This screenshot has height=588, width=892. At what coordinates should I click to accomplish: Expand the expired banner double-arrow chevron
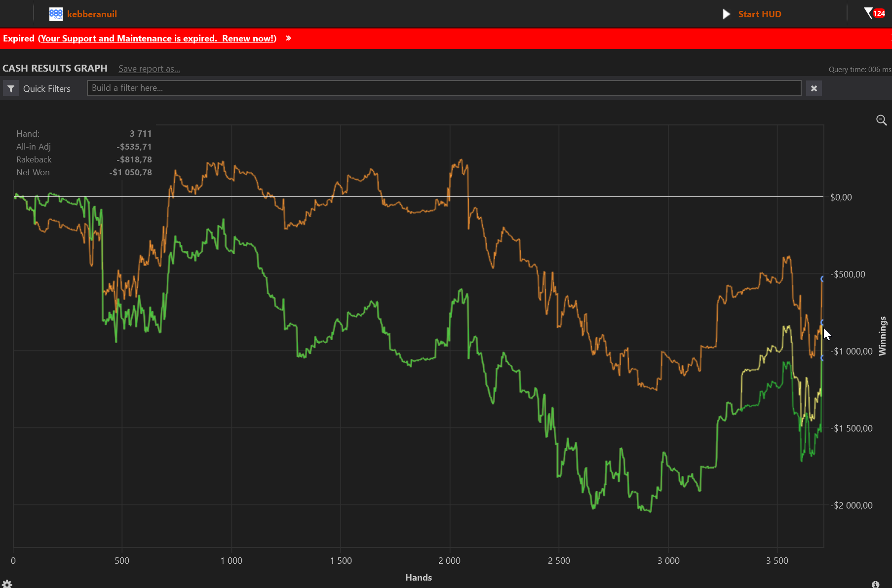click(x=288, y=38)
